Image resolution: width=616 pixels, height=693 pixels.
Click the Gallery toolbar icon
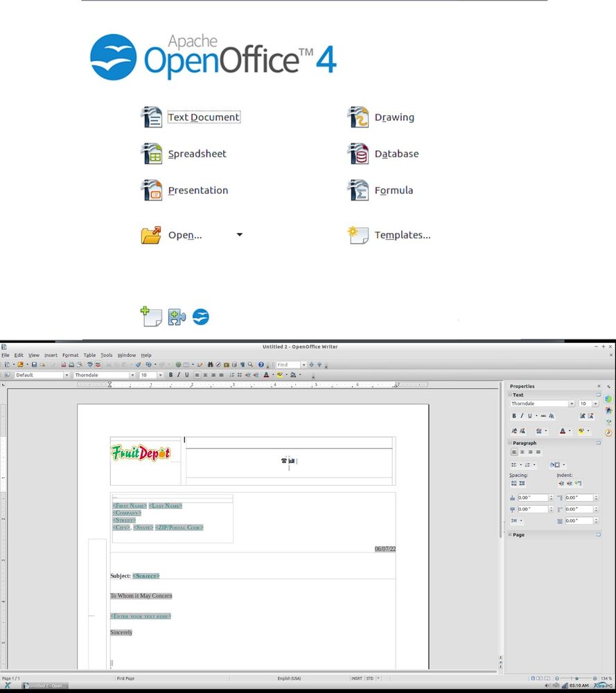(227, 365)
